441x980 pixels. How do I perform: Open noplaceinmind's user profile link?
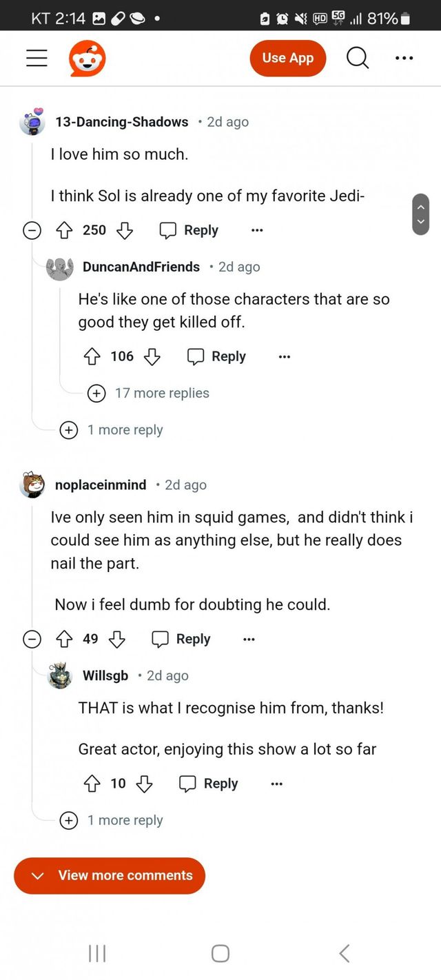pyautogui.click(x=101, y=484)
